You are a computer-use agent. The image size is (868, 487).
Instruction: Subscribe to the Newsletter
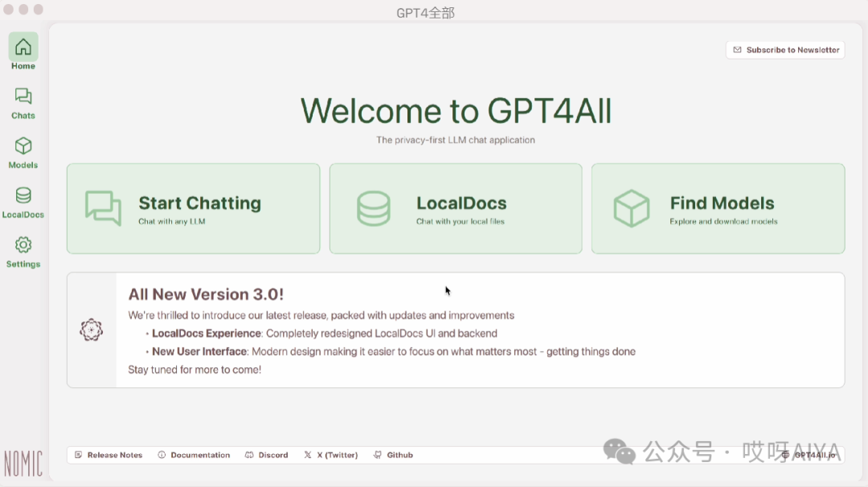[785, 50]
